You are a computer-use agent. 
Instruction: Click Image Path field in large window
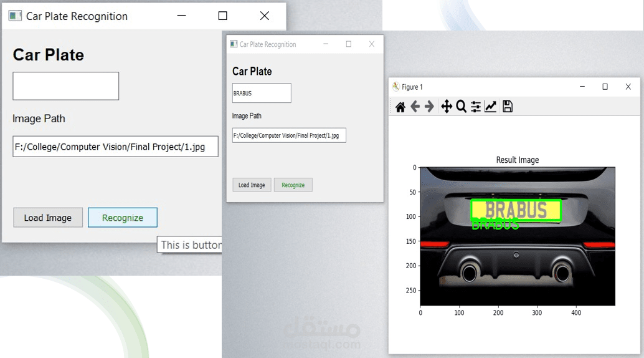tap(115, 147)
